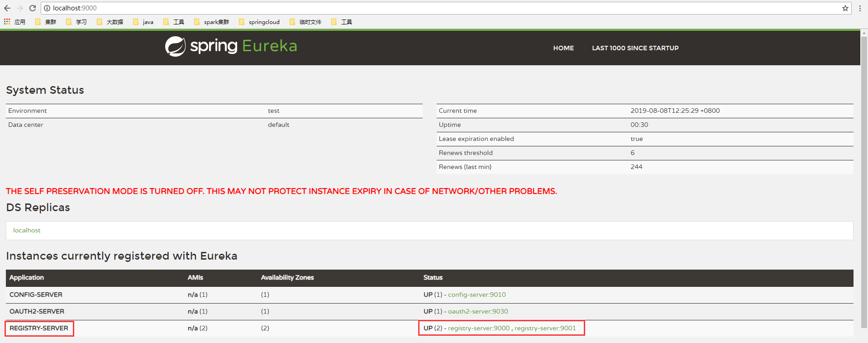Click the System Status heading
Viewport: 868px width, 343px height.
pyautogui.click(x=45, y=90)
